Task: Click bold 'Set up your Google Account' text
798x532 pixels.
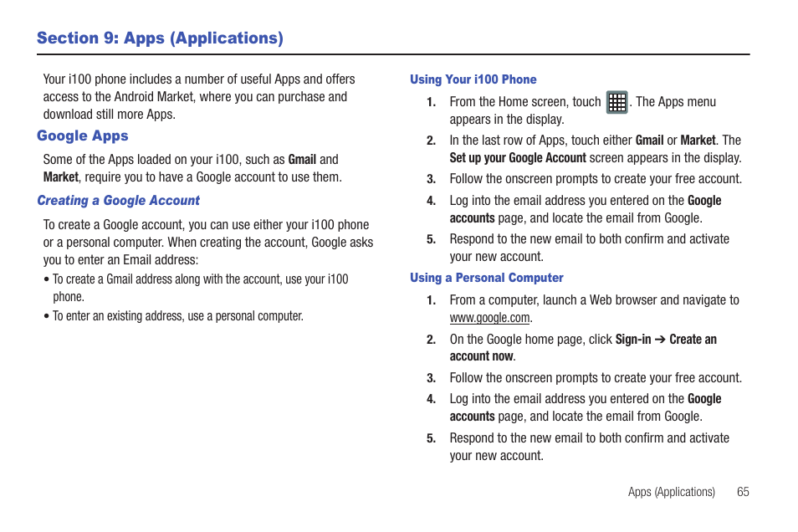Action: click(x=518, y=158)
